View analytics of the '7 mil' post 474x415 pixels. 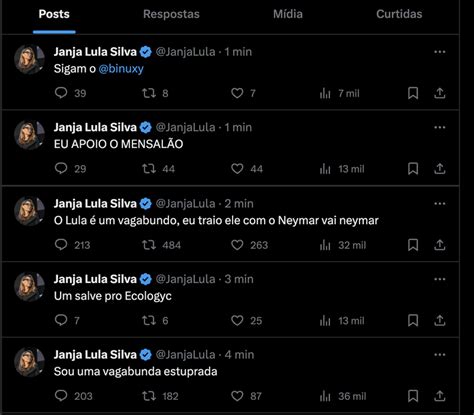[x=325, y=93]
